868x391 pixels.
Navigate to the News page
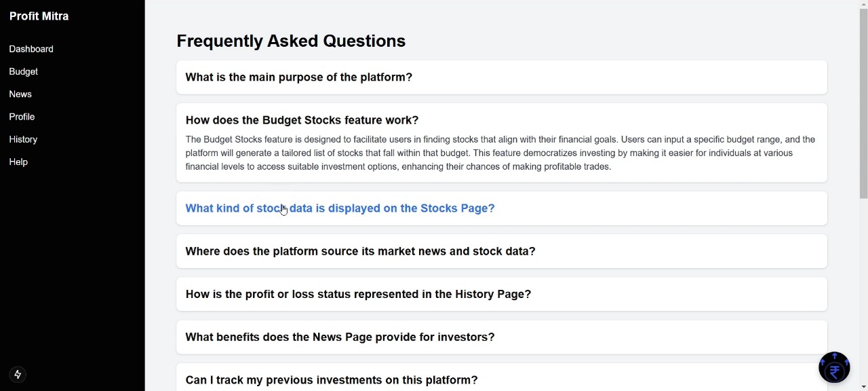click(x=20, y=94)
